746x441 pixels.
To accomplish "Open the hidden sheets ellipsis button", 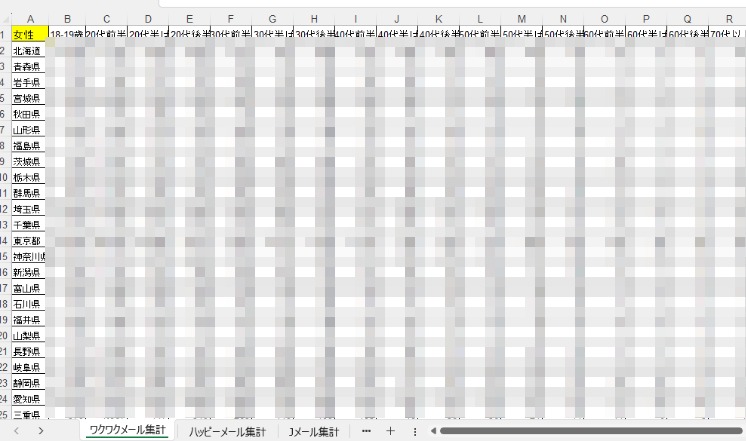I will 365,430.
